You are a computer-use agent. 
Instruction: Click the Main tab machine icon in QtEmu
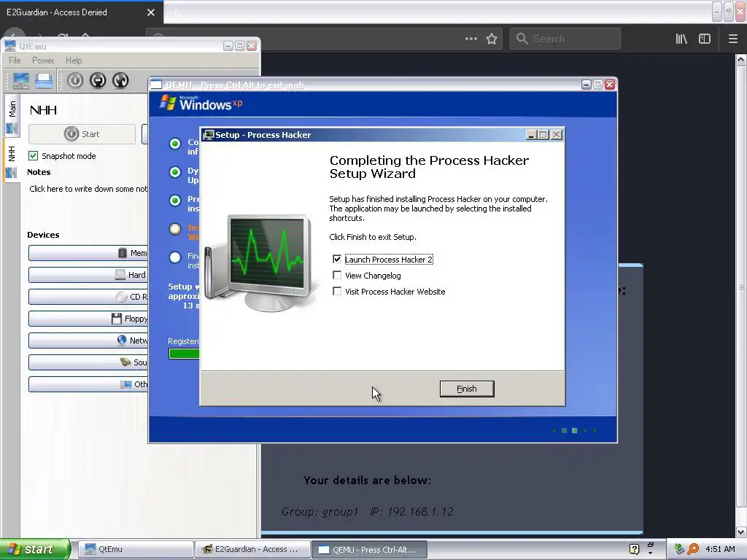tap(12, 128)
